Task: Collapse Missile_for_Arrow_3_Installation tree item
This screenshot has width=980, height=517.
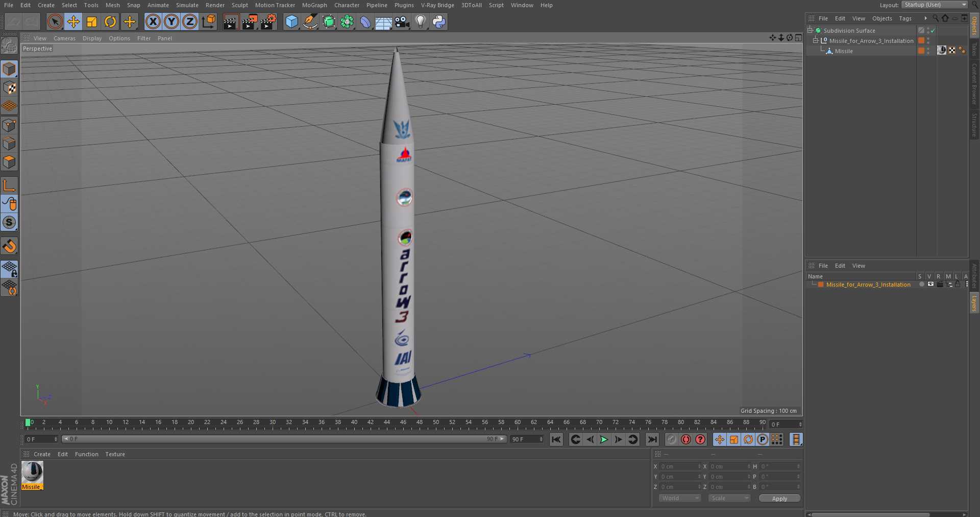Action: pyautogui.click(x=816, y=41)
